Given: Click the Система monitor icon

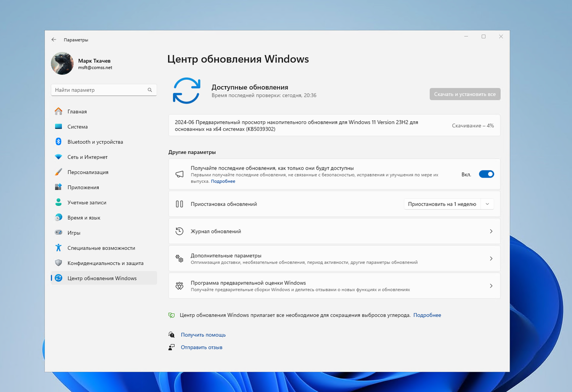Looking at the screenshot, I should (x=58, y=127).
